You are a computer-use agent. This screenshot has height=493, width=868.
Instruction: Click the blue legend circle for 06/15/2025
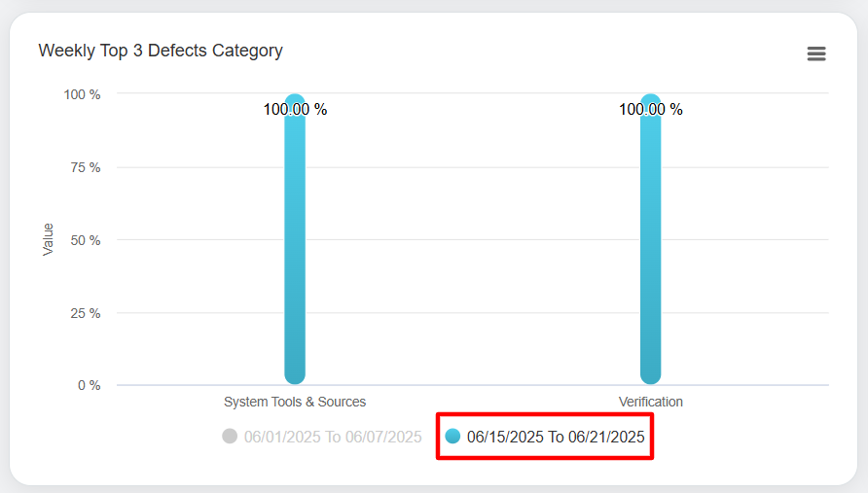pyautogui.click(x=452, y=437)
